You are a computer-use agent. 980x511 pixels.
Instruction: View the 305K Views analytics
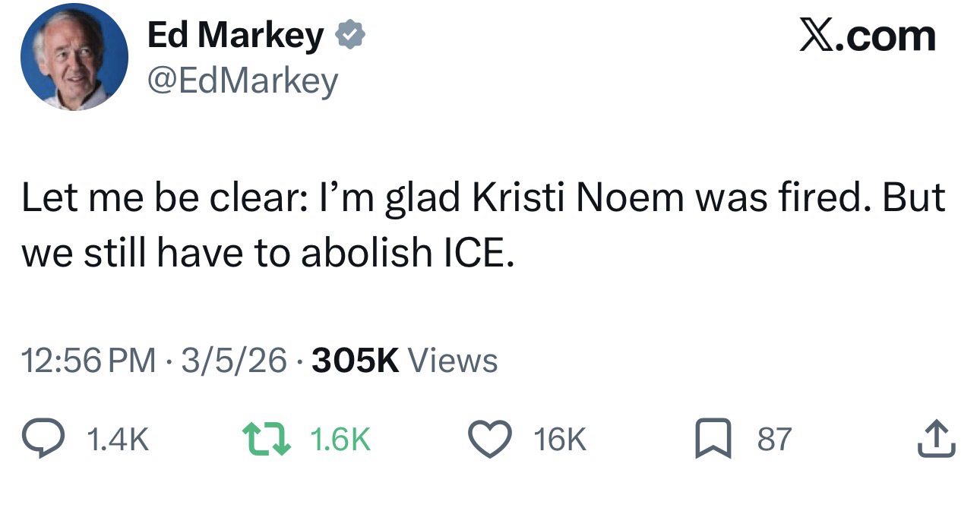click(x=404, y=360)
